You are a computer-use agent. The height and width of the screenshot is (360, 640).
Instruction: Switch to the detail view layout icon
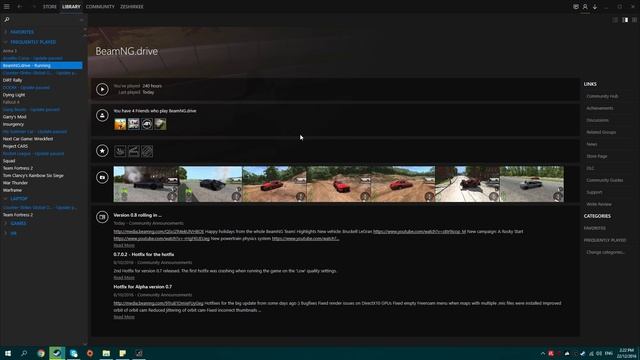point(625,20)
